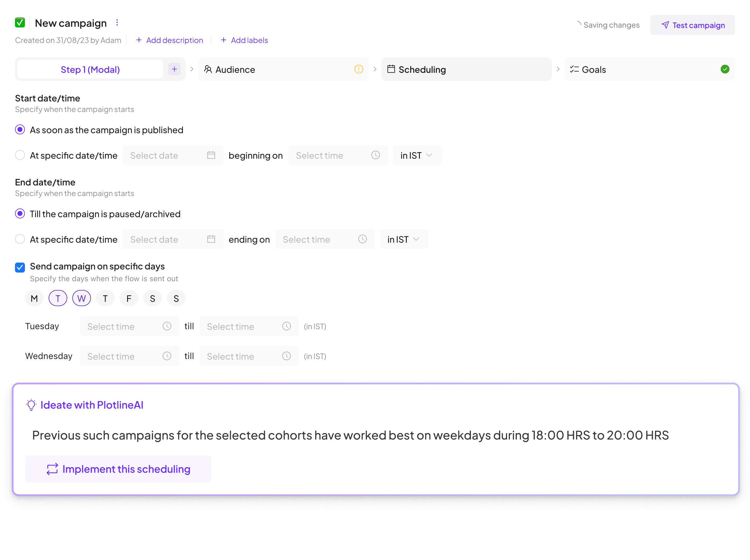This screenshot has width=750, height=560.
Task: Click the Add description link
Action: tap(169, 40)
